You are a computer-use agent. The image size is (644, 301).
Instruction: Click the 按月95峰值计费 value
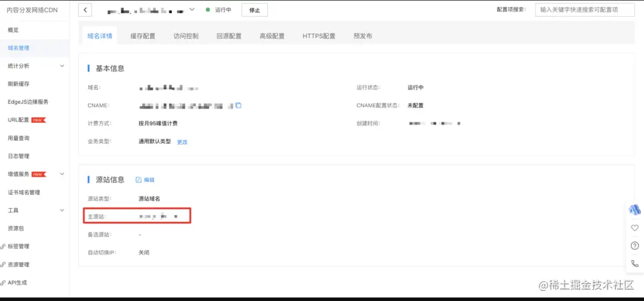[158, 123]
